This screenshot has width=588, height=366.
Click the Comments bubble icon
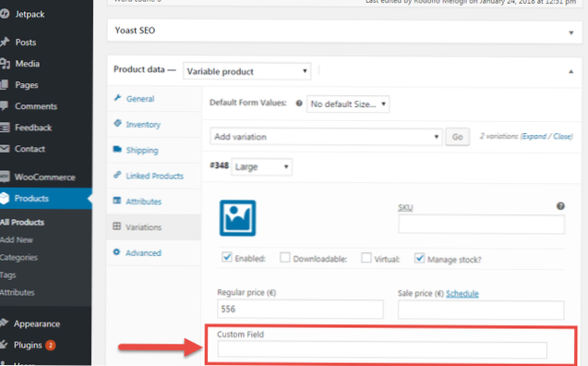pos(4,106)
